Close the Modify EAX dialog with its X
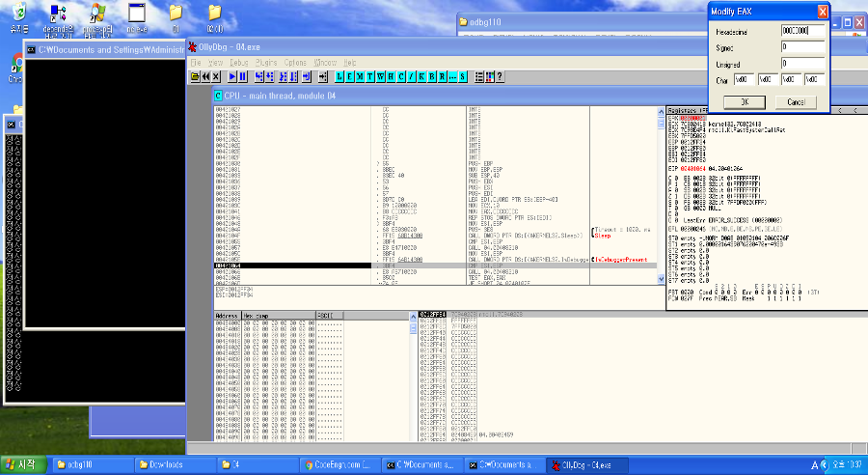The width and height of the screenshot is (868, 475). (x=823, y=12)
